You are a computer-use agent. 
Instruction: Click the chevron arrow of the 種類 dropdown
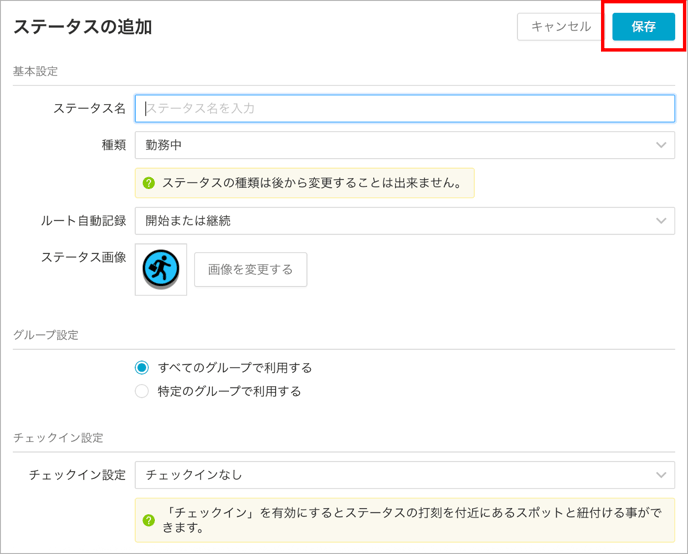pyautogui.click(x=661, y=145)
